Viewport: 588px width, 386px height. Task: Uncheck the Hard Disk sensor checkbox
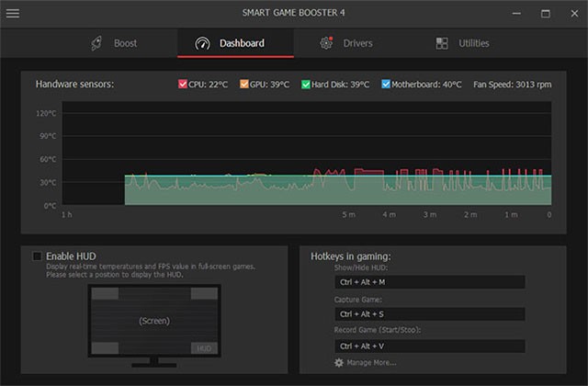coord(306,85)
